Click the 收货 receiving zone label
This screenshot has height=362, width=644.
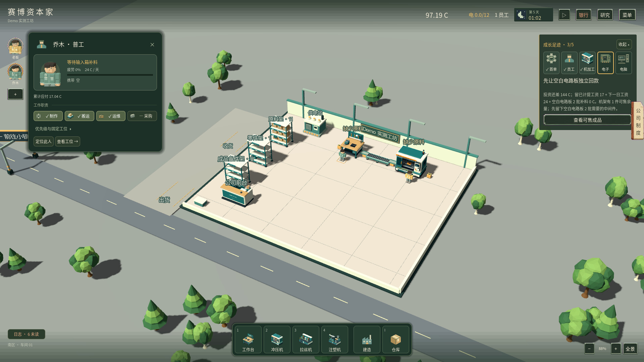pos(228,146)
